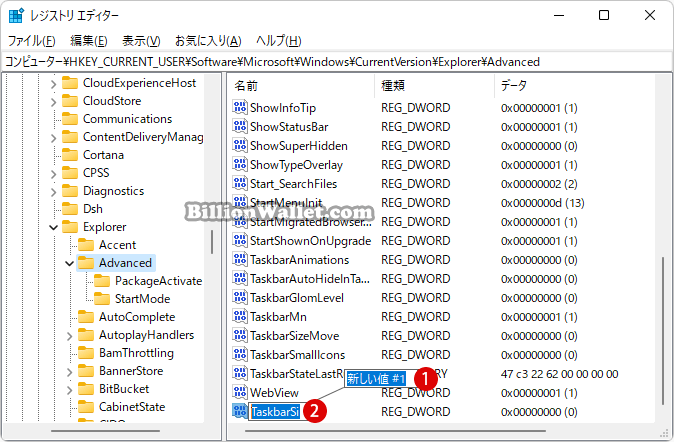The width and height of the screenshot is (674, 442).
Task: Click the data 0x0000000d (13)
Action: point(542,203)
